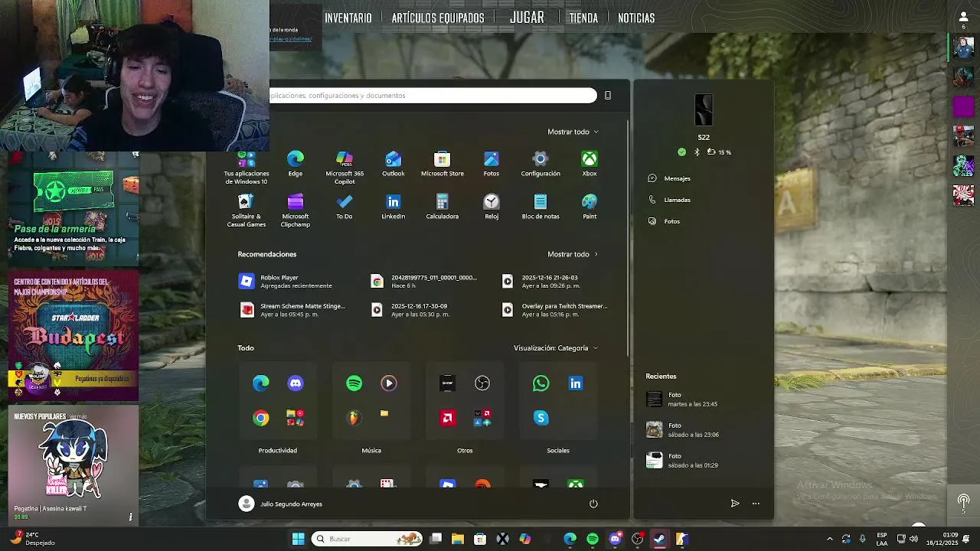Screen dimensions: 980x551
Task: Expand the small folder in Productividad group
Action: click(x=296, y=418)
